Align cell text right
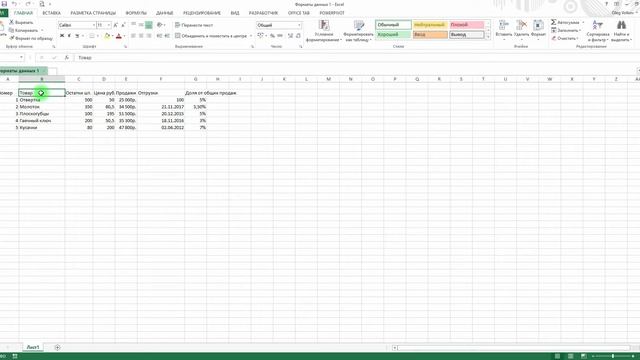Image resolution: width=640 pixels, height=360 pixels. (149, 36)
